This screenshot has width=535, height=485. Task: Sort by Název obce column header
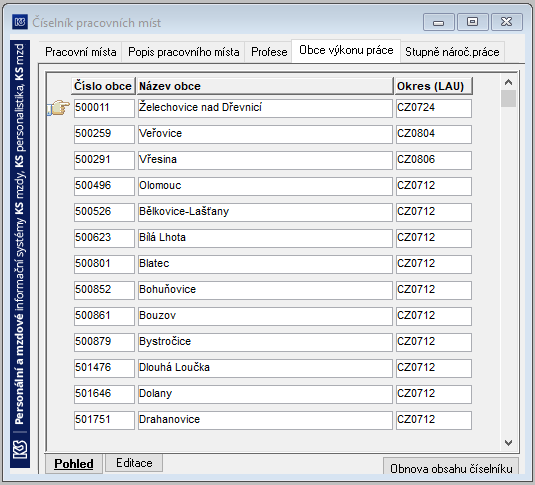pyautogui.click(x=265, y=86)
